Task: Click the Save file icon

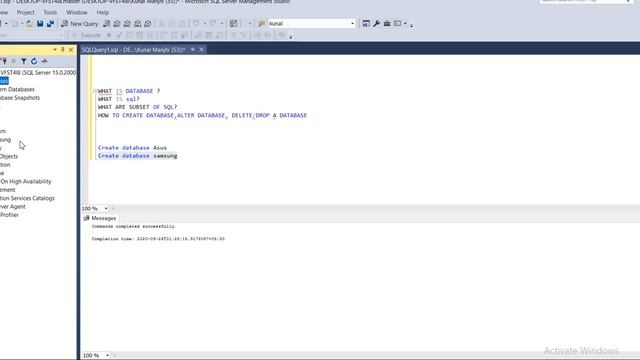Action: click(x=40, y=24)
